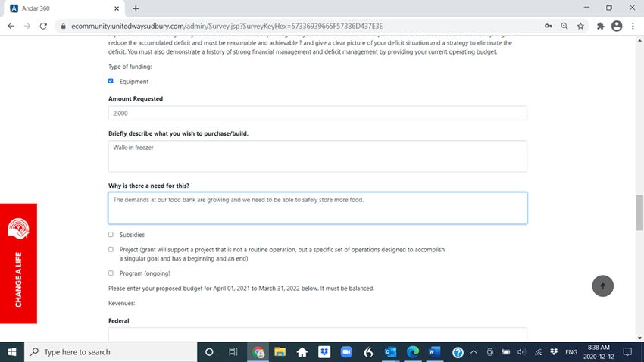Open the clock showing 8:38 AM
This screenshot has height=362, width=644.
[x=599, y=351]
